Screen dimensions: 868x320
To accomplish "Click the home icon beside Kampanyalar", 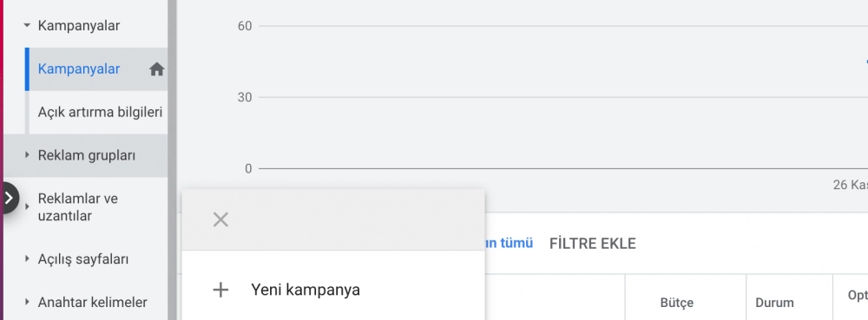I will tap(156, 69).
